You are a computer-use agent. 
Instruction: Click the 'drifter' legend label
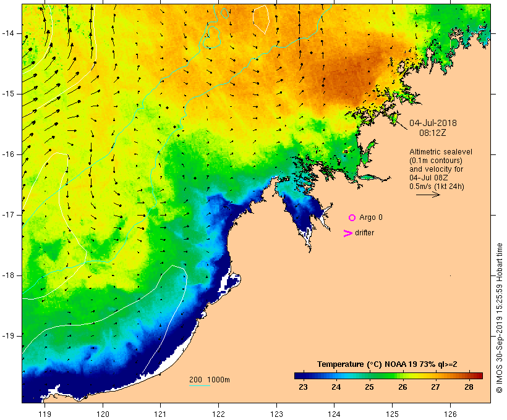point(364,233)
